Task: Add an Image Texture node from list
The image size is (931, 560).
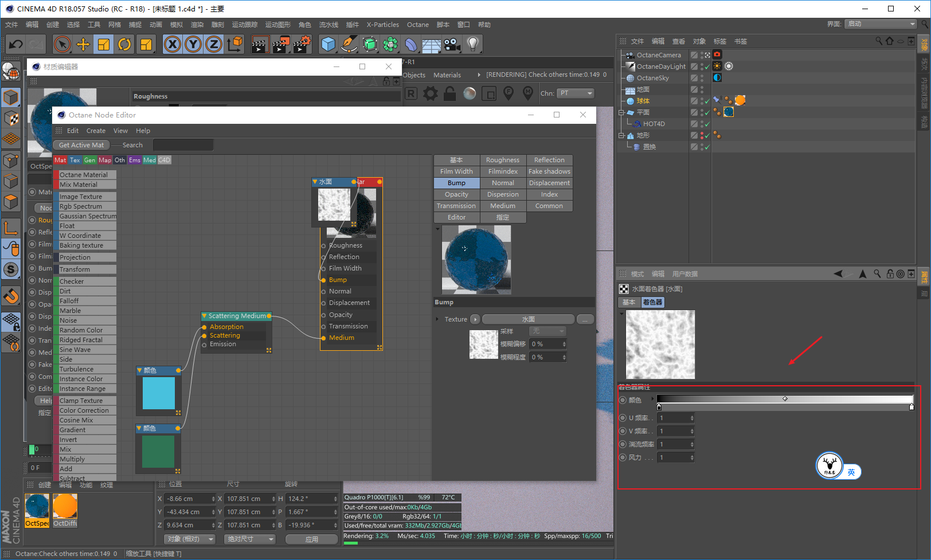Action: point(85,197)
